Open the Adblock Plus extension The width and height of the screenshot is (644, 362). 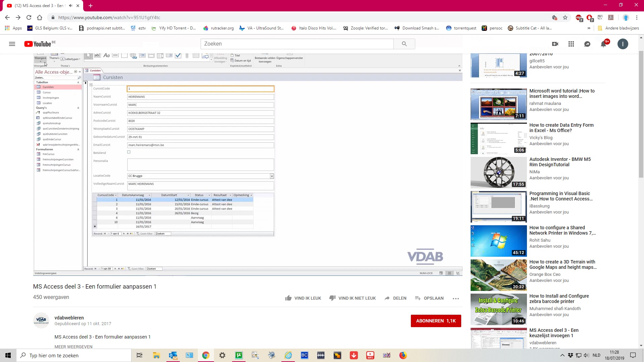coord(579,18)
